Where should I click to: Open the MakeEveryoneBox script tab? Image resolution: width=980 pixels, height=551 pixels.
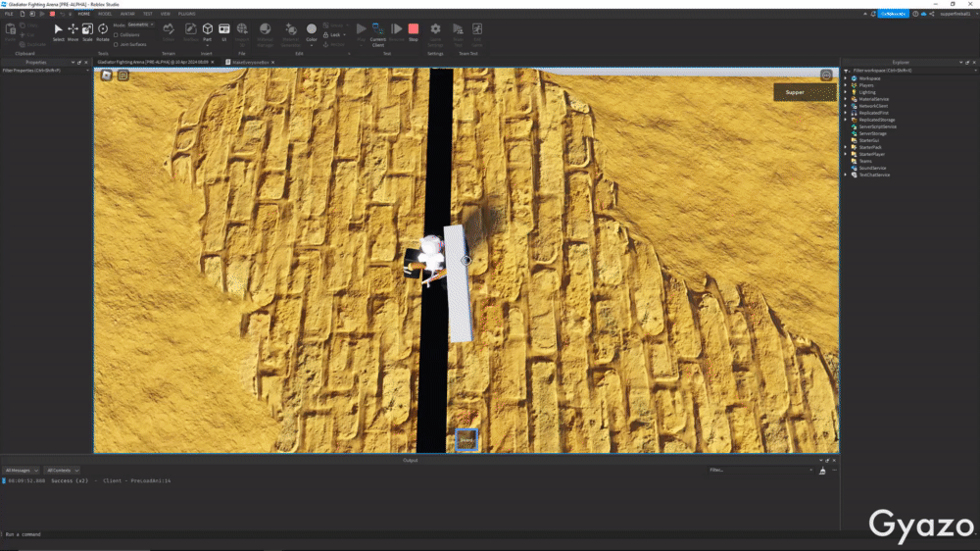click(250, 63)
